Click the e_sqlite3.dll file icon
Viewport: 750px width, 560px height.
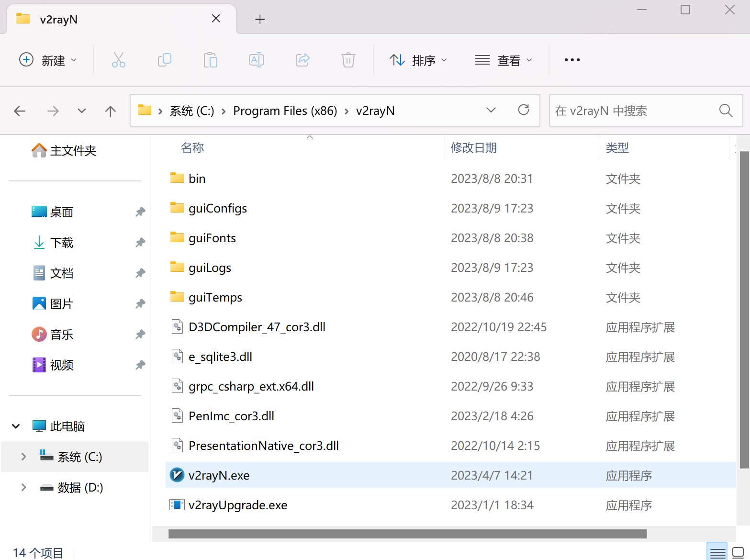pos(177,356)
